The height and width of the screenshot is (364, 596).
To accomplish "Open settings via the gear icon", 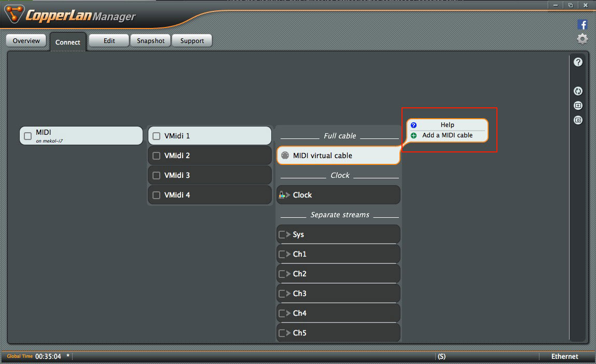I will pyautogui.click(x=583, y=39).
